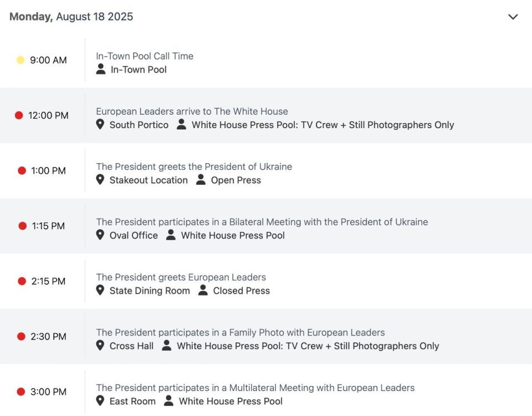532x416 pixels.
Task: Click the red dot at 12:00 PM
Action: 19,115
